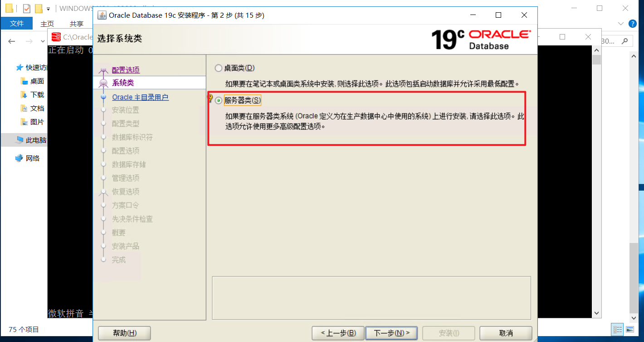Click Explorer forward navigation arrow
Viewport: 644px width, 342px height.
[x=29, y=41]
